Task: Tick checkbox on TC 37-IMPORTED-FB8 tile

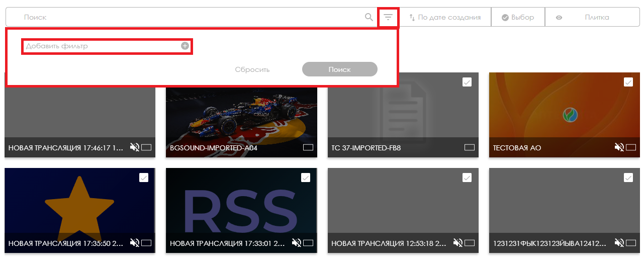Action: point(467,82)
